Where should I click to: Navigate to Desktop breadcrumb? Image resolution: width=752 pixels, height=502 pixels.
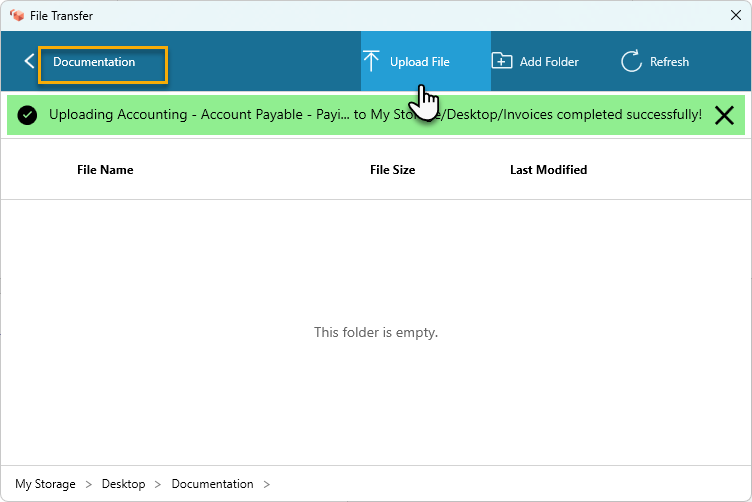(123, 484)
